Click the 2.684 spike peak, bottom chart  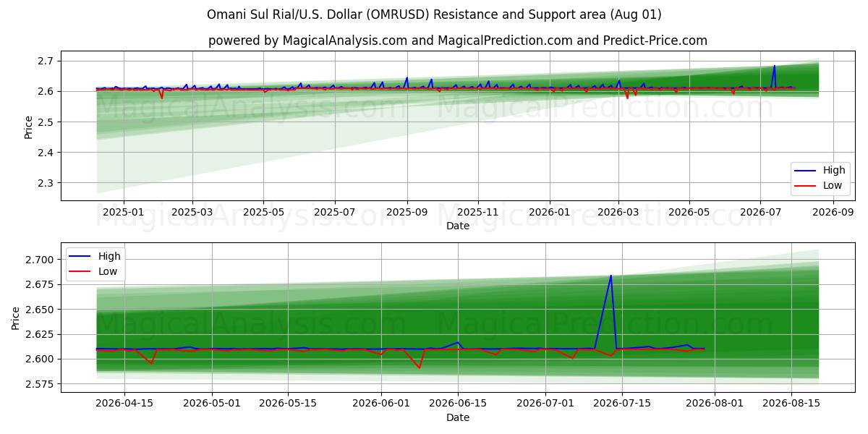pos(611,276)
